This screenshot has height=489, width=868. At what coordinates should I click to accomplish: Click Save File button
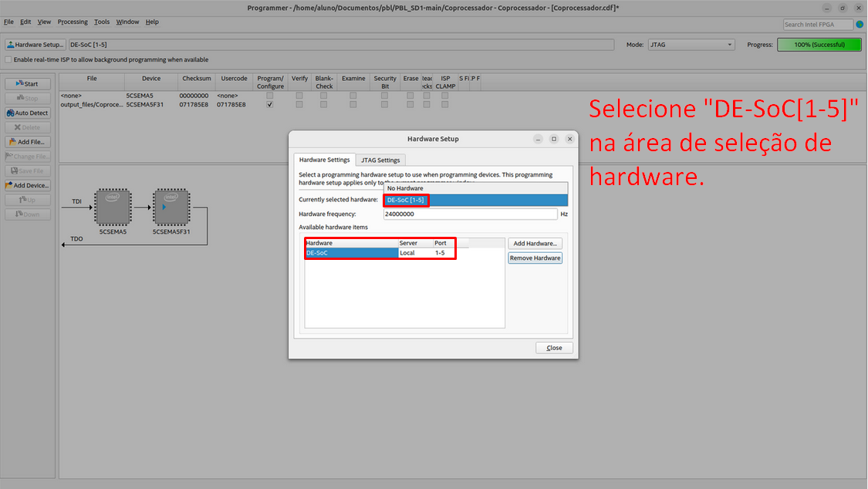tap(28, 171)
